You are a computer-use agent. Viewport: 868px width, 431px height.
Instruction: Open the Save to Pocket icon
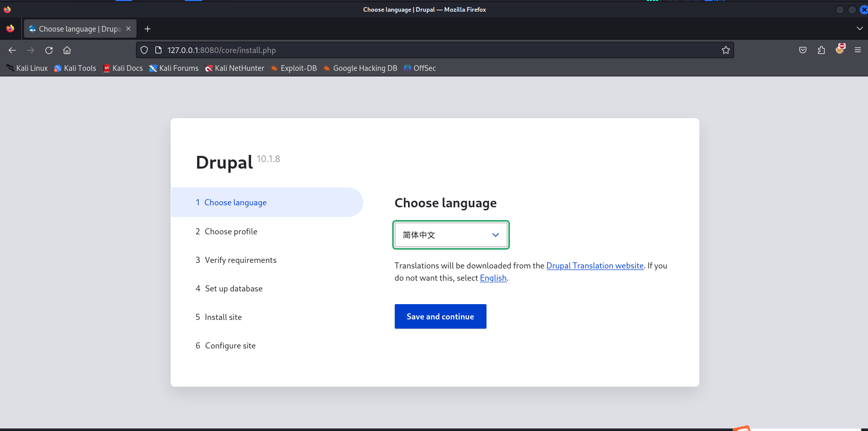803,50
